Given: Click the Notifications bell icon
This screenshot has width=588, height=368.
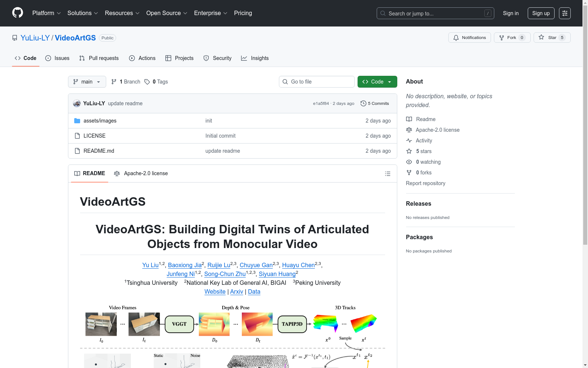Looking at the screenshot, I should pyautogui.click(x=456, y=38).
